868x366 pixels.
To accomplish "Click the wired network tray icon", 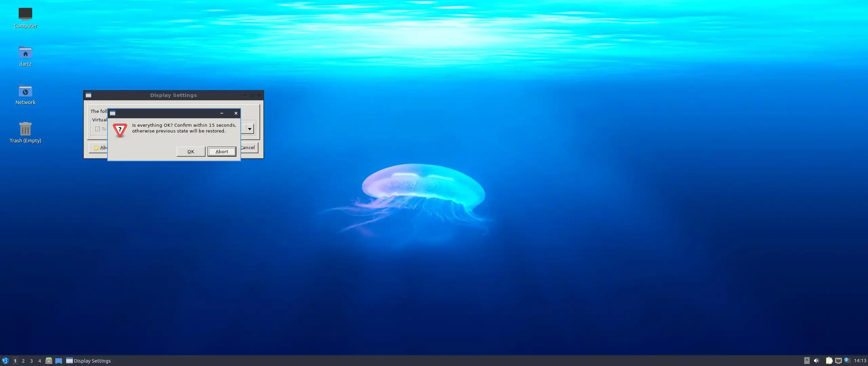I will tap(838, 361).
